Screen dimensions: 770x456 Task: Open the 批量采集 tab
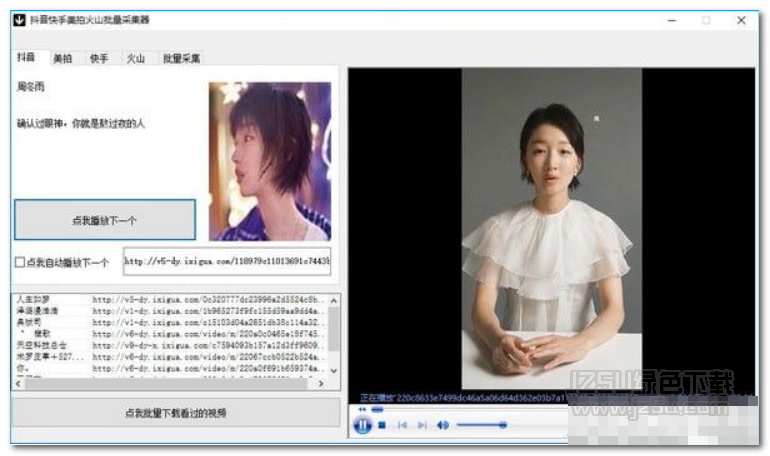(181, 59)
